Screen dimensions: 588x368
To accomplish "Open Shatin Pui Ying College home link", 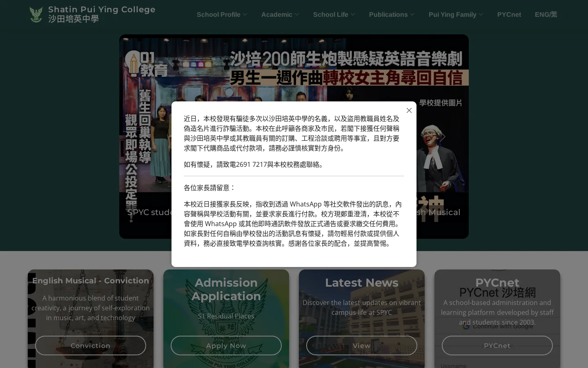I will point(102,14).
